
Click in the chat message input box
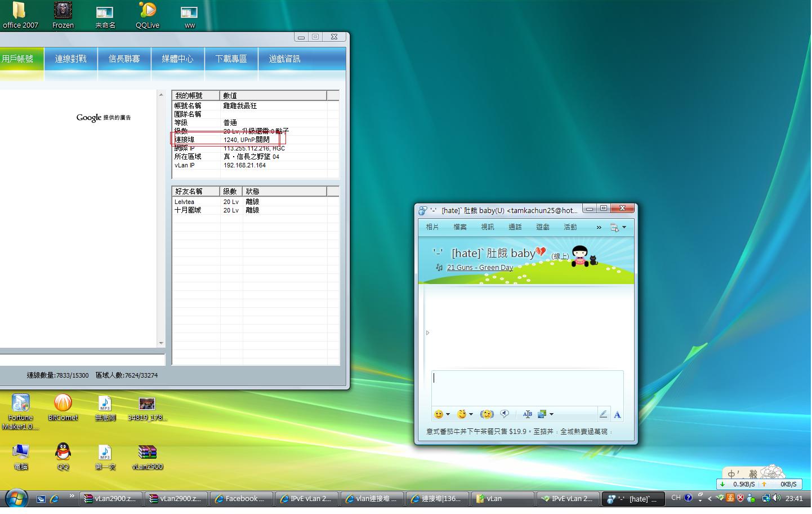pyautogui.click(x=527, y=387)
